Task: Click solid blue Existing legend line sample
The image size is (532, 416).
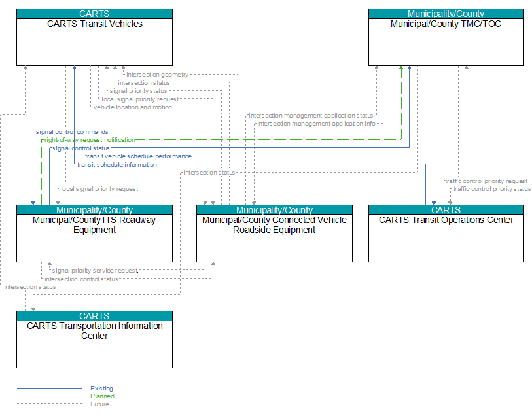Action: 50,388
